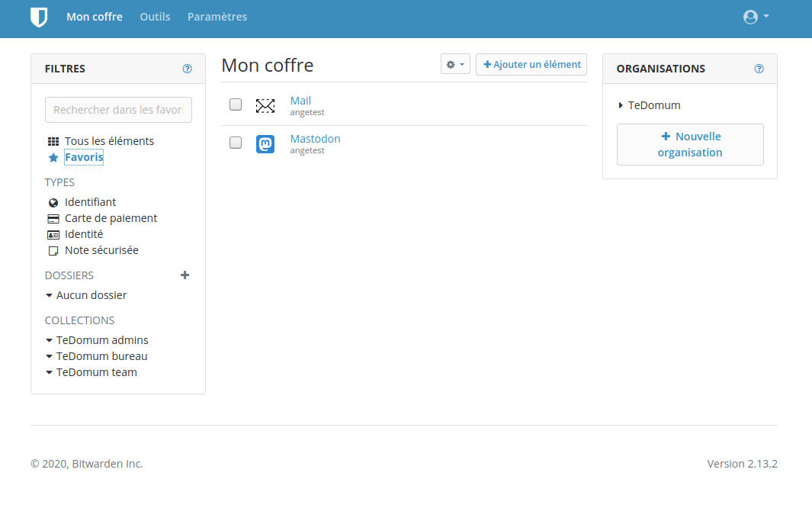This screenshot has width=812, height=521.
Task: Click Ajouter un élément button
Action: point(531,65)
